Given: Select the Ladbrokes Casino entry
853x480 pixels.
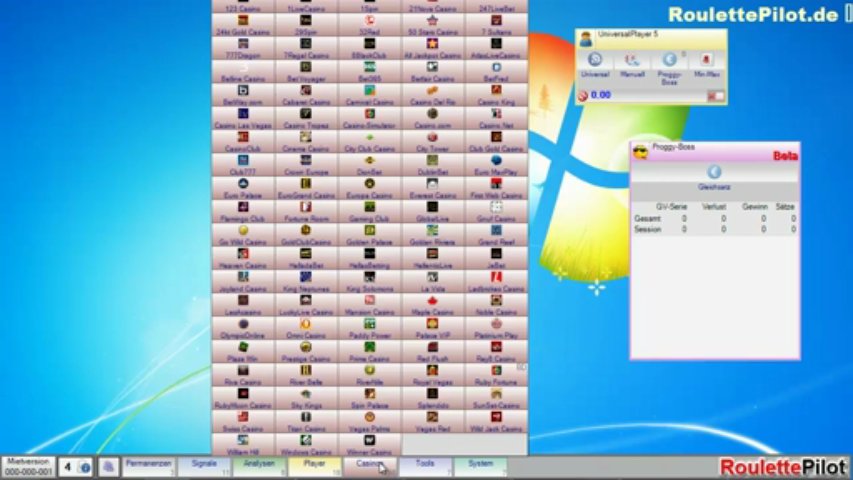Looking at the screenshot, I should (495, 281).
